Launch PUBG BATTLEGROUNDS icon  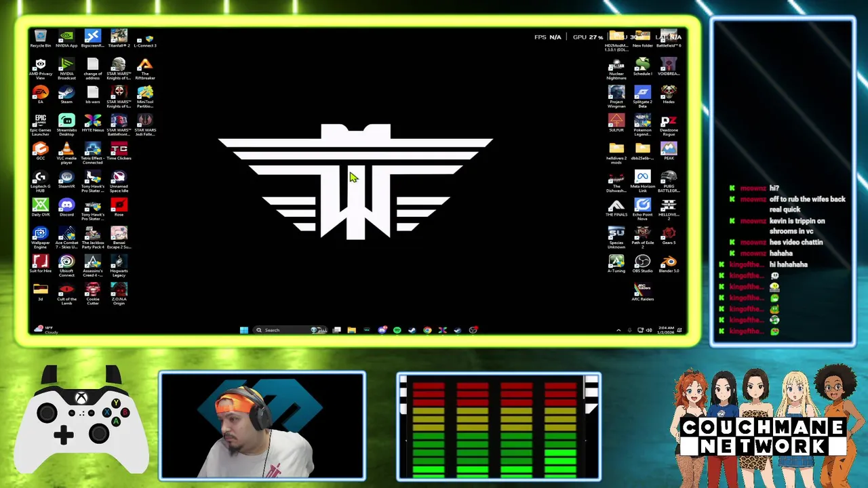tap(669, 182)
